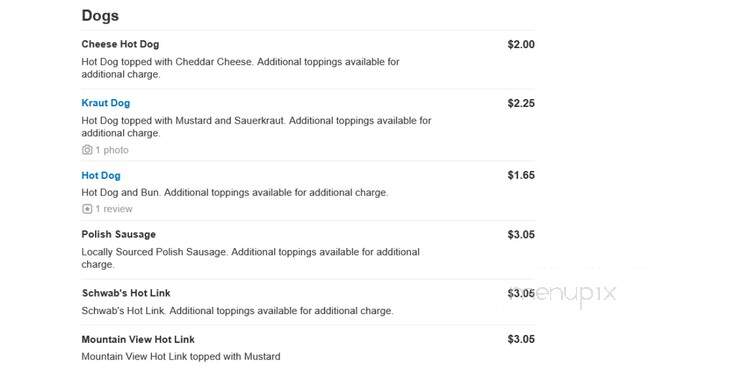Screen dimensions: 742x376
Task: Select the Cheese Hot Dog title
Action: [120, 44]
